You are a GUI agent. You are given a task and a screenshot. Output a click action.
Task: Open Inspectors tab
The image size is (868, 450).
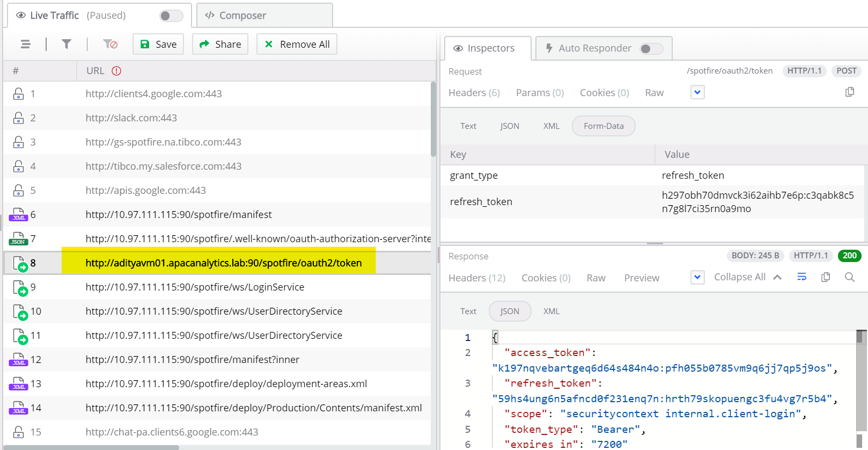click(488, 48)
